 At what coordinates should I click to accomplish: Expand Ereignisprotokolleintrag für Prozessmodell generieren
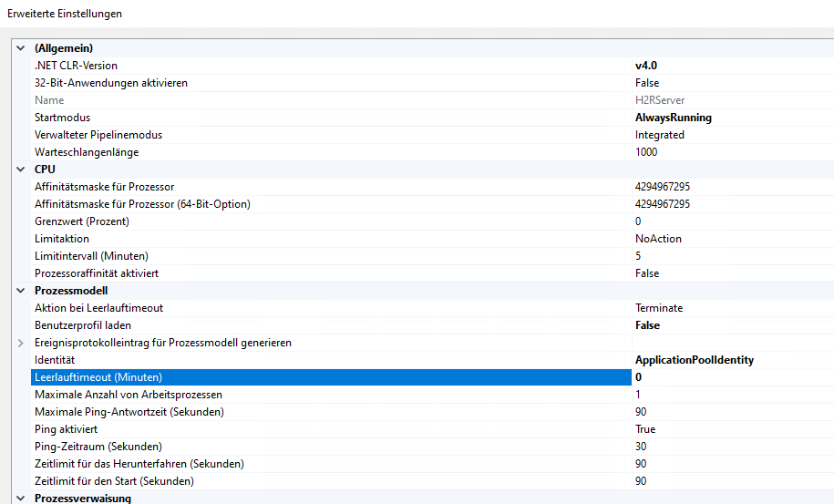coord(21,343)
